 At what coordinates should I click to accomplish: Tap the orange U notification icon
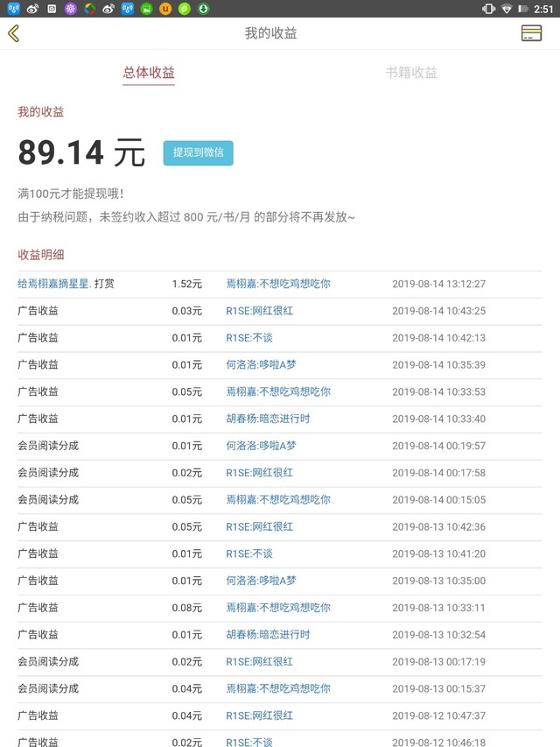point(165,9)
